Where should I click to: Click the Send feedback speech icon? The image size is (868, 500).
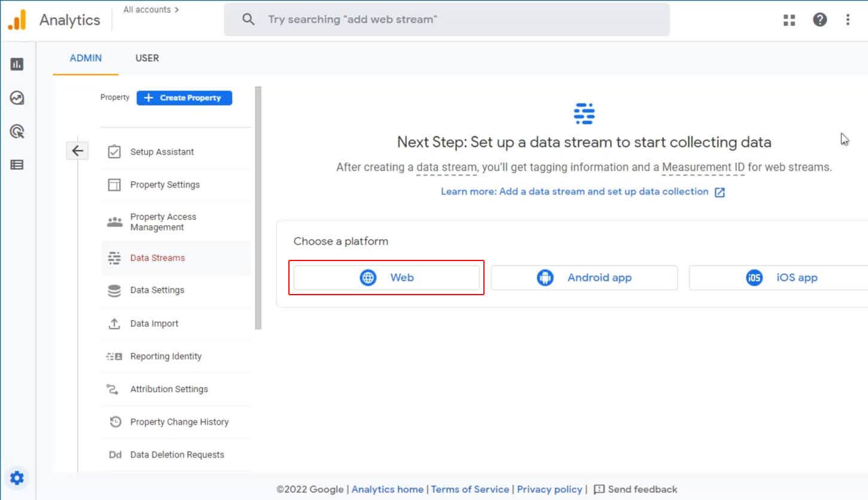599,490
